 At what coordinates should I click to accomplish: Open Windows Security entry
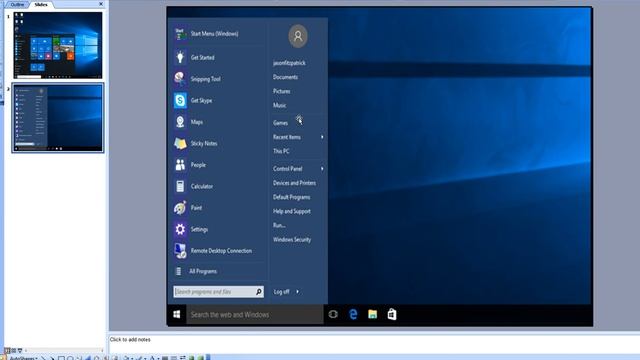coord(292,240)
